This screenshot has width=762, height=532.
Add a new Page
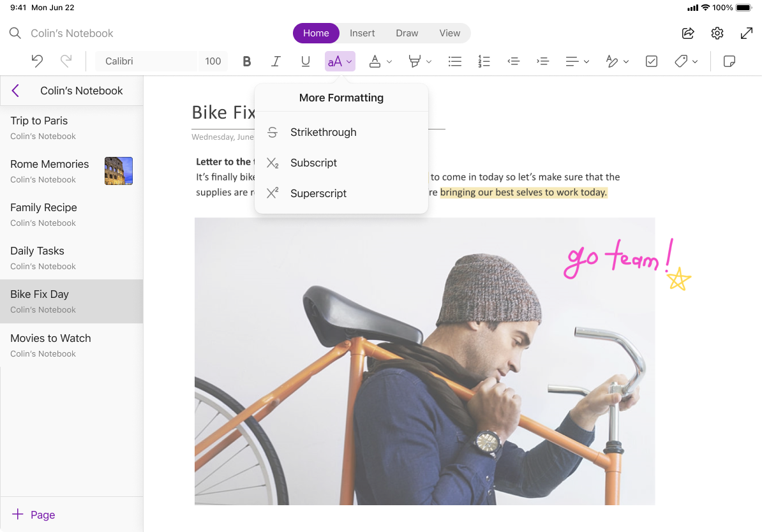pyautogui.click(x=33, y=514)
